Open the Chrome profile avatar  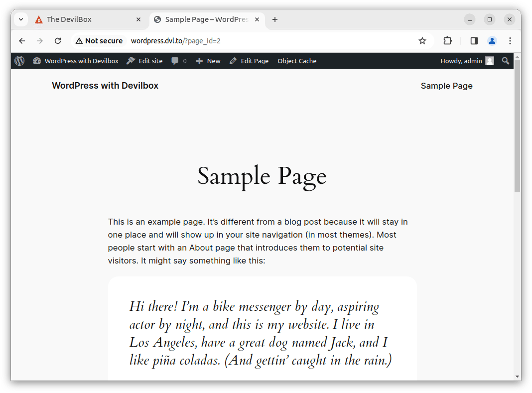[x=492, y=41]
